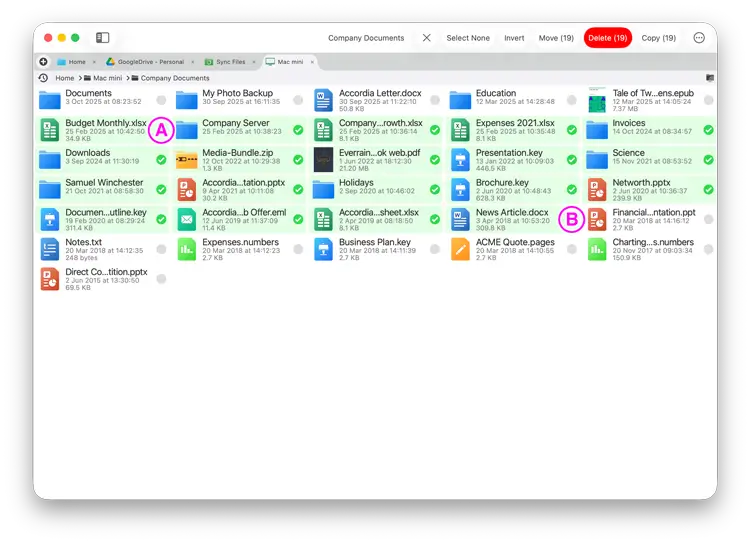
Task: Open the history clock icon in path bar
Action: click(x=43, y=78)
